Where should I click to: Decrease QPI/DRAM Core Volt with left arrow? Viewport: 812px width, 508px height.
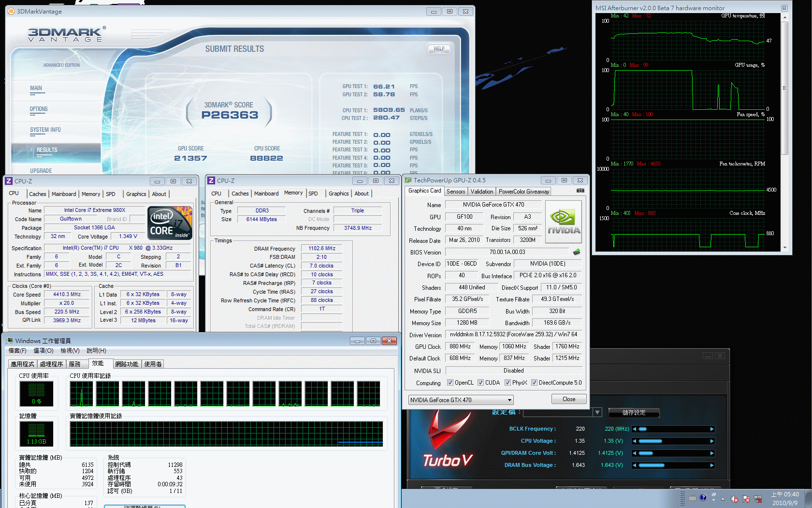(635, 453)
